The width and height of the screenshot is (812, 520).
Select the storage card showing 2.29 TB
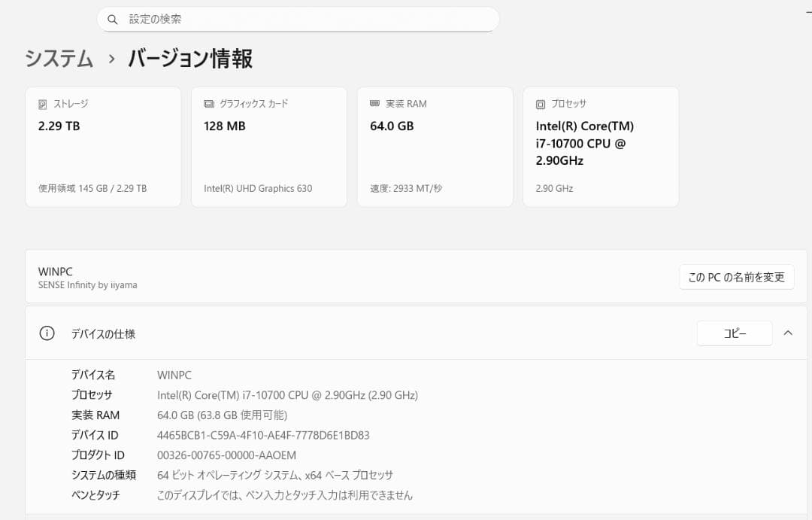(x=103, y=146)
